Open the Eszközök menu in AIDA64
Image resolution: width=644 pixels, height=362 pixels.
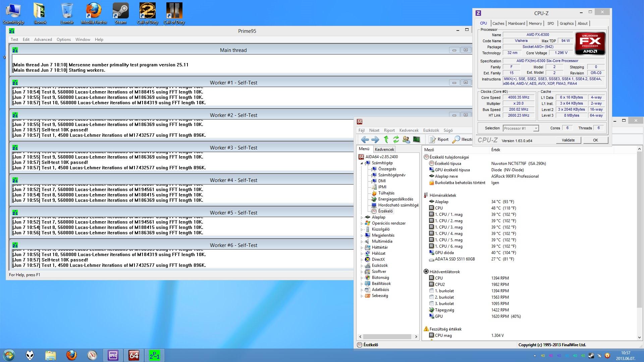coord(431,130)
